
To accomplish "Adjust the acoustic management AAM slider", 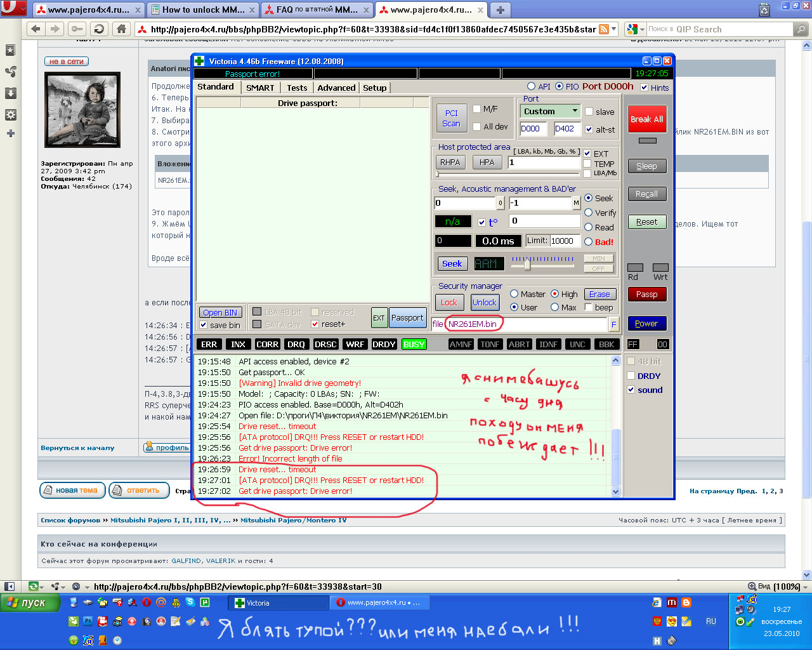I will point(527,265).
